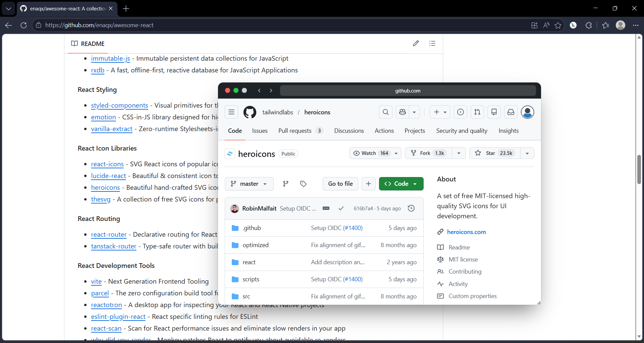Open browser extensions puzzle icon
Viewport: 644px width, 343px height.
[589, 25]
